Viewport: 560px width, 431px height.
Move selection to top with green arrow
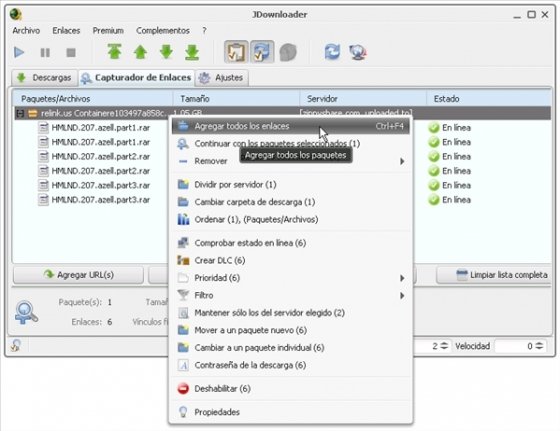point(114,52)
